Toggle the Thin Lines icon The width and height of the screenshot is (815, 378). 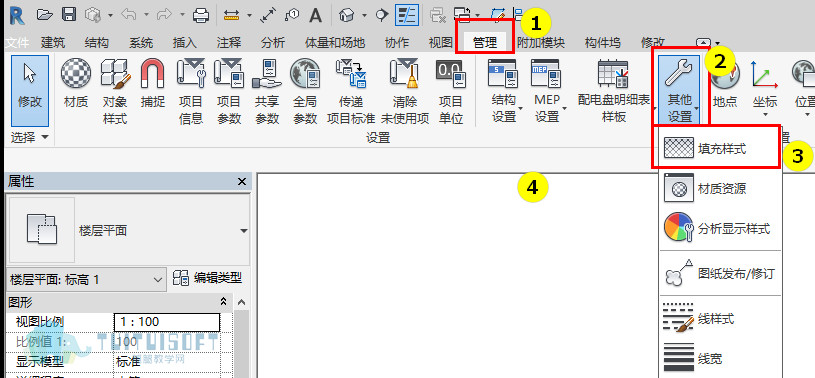[406, 15]
